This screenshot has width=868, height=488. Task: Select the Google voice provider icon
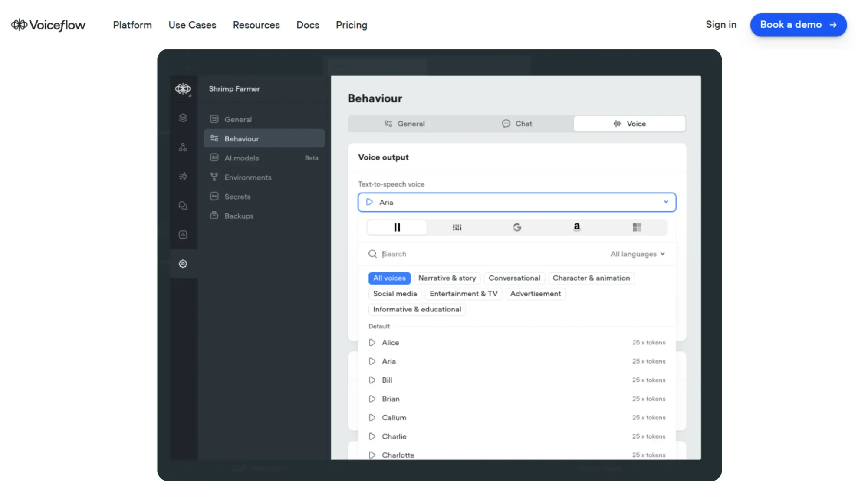tap(516, 227)
